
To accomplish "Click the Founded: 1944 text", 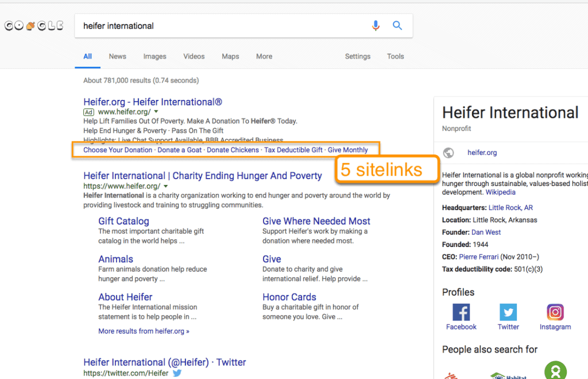I will click(465, 245).
